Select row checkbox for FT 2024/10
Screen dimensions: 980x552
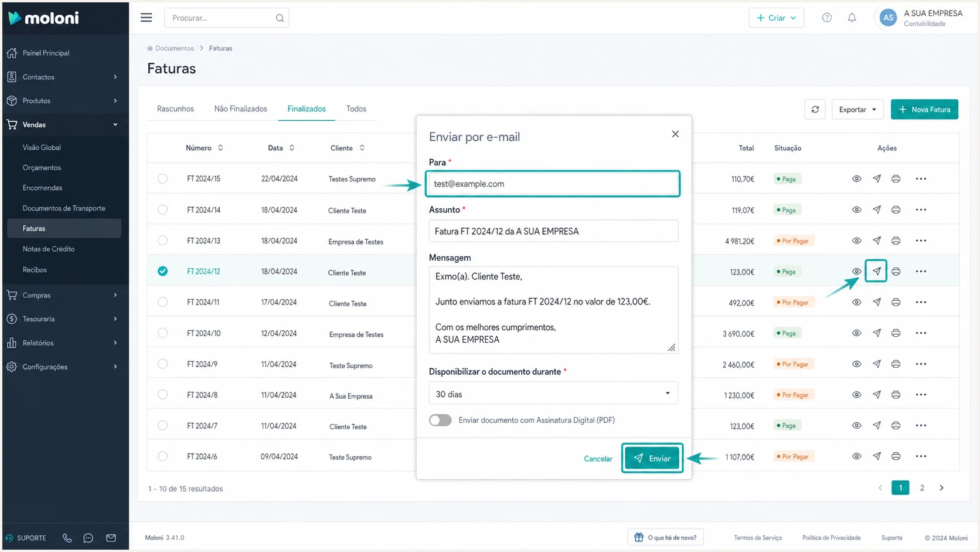(162, 333)
